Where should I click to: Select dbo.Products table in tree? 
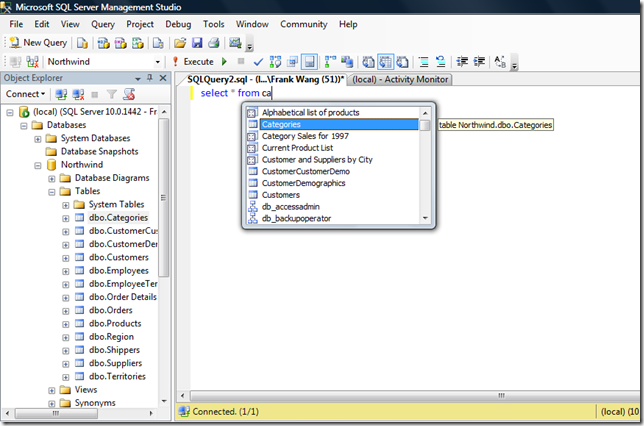pos(115,324)
